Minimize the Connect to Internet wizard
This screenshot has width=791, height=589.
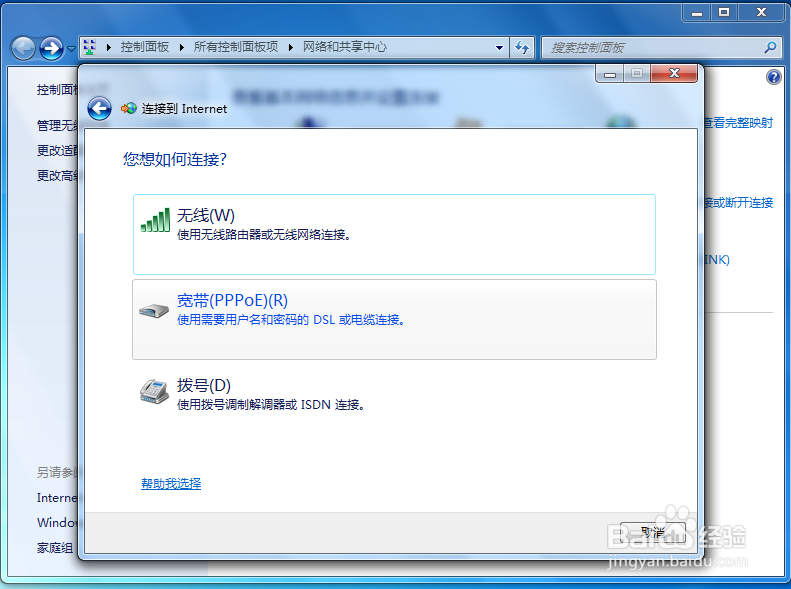[610, 74]
